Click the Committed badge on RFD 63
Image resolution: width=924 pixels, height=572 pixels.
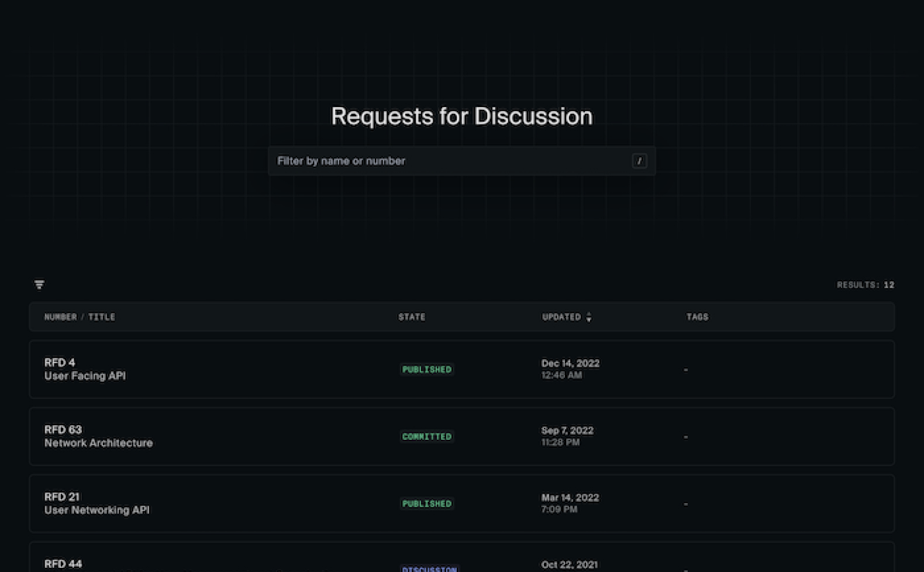pos(426,437)
